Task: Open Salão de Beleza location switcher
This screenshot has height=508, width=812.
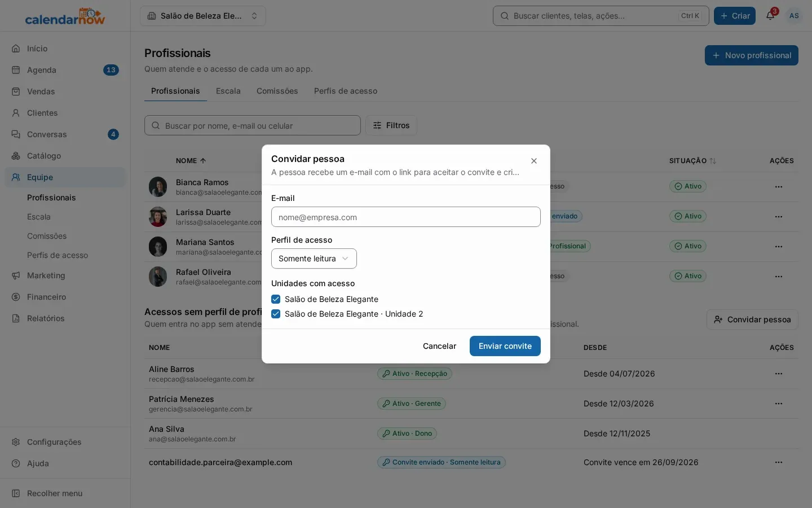Action: pos(203,16)
